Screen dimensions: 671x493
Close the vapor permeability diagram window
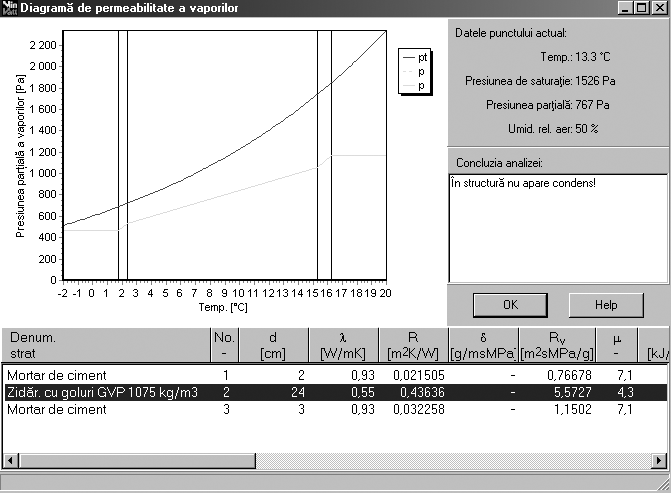[659, 9]
